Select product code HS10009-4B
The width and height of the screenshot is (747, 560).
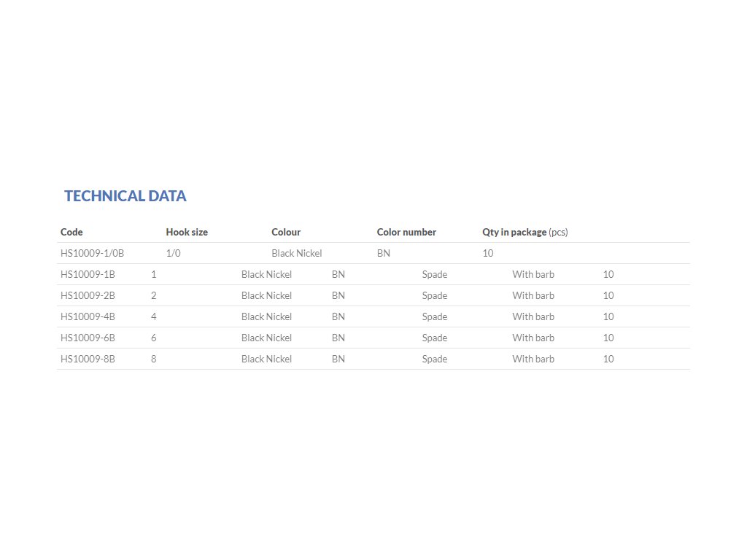[x=88, y=316]
